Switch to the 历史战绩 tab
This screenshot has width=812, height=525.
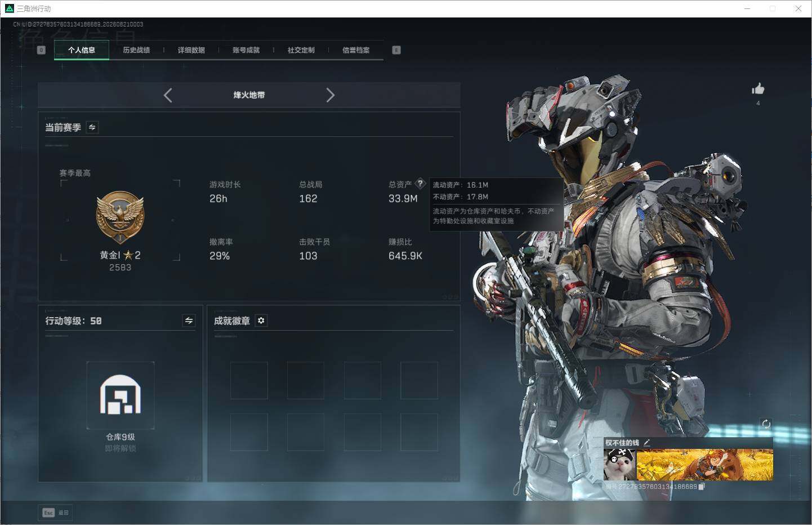[136, 50]
